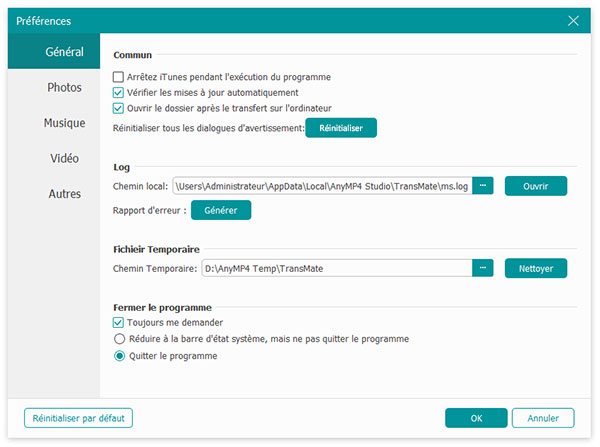The image size is (600, 447).
Task: Switch to the Général tab
Action: pos(64,52)
